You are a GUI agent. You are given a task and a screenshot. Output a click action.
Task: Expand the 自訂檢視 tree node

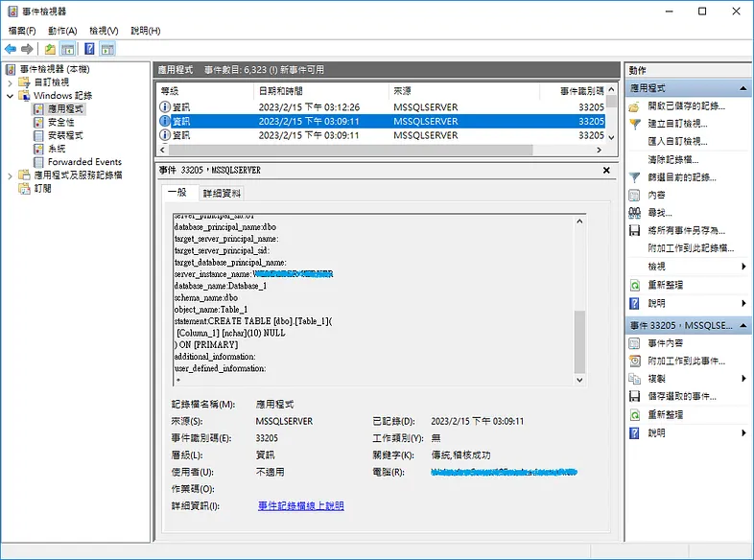[11, 82]
